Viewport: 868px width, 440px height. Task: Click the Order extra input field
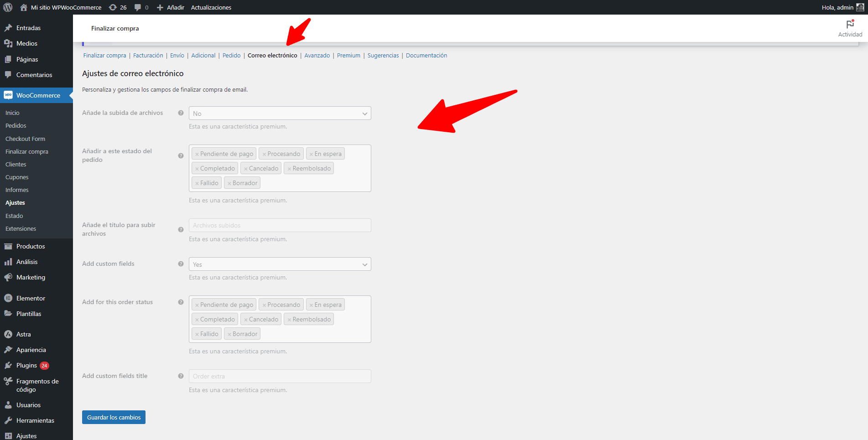(x=280, y=376)
